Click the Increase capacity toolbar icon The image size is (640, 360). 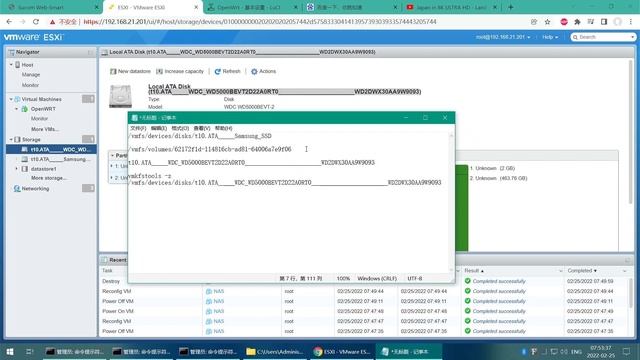[x=160, y=71]
